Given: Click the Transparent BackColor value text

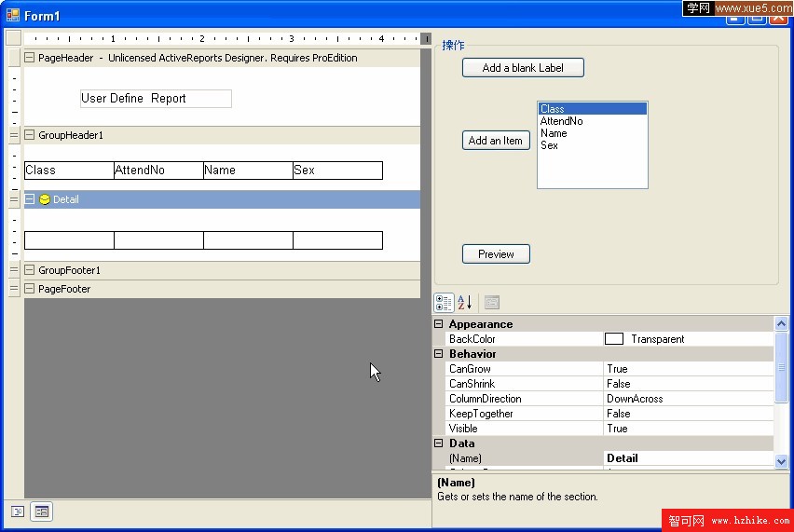Looking at the screenshot, I should (x=657, y=339).
